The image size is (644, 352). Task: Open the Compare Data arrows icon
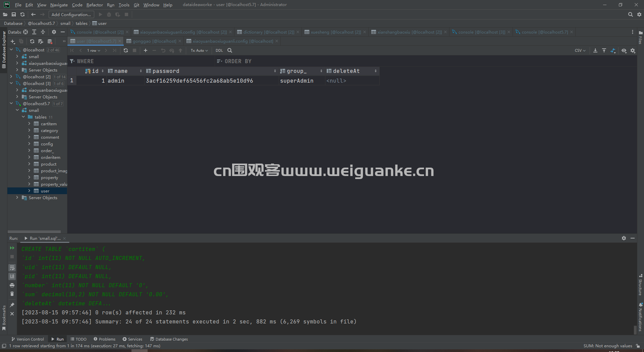(x=613, y=50)
